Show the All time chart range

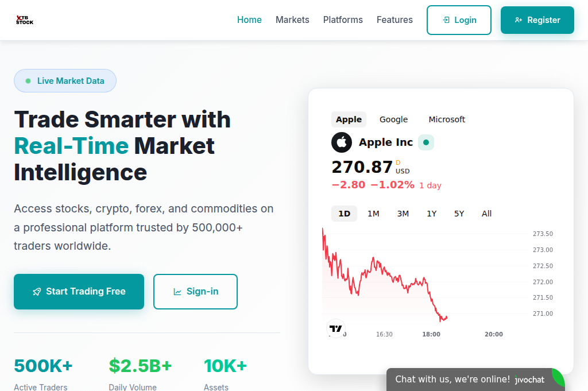pyautogui.click(x=486, y=213)
